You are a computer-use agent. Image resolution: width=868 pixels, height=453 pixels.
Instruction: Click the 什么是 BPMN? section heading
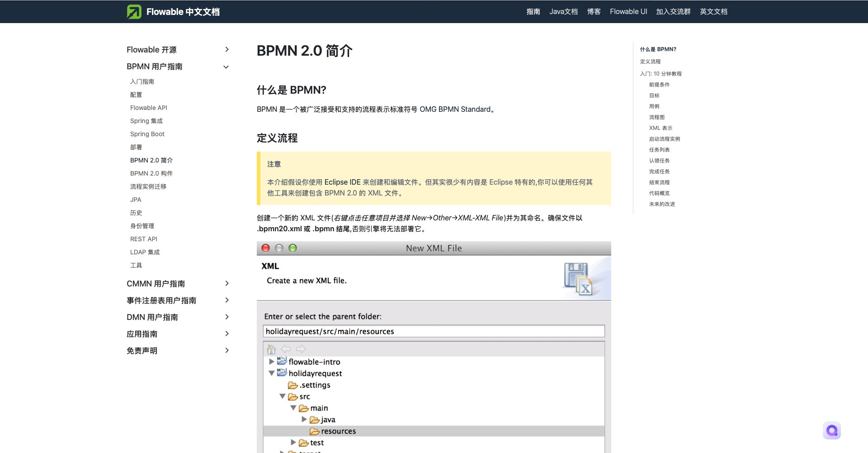(x=292, y=90)
